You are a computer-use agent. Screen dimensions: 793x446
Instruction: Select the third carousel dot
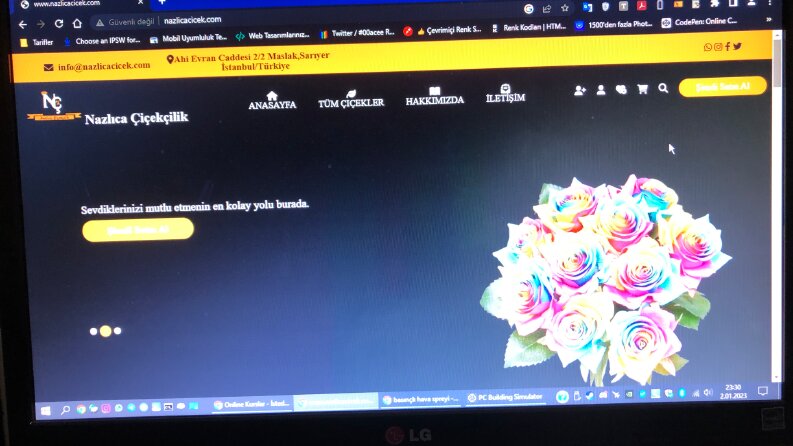[117, 331]
